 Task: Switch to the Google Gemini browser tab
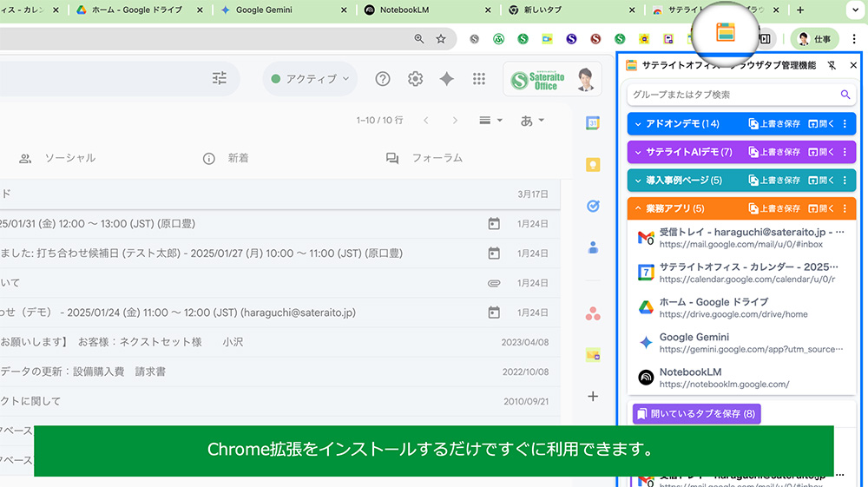point(264,10)
